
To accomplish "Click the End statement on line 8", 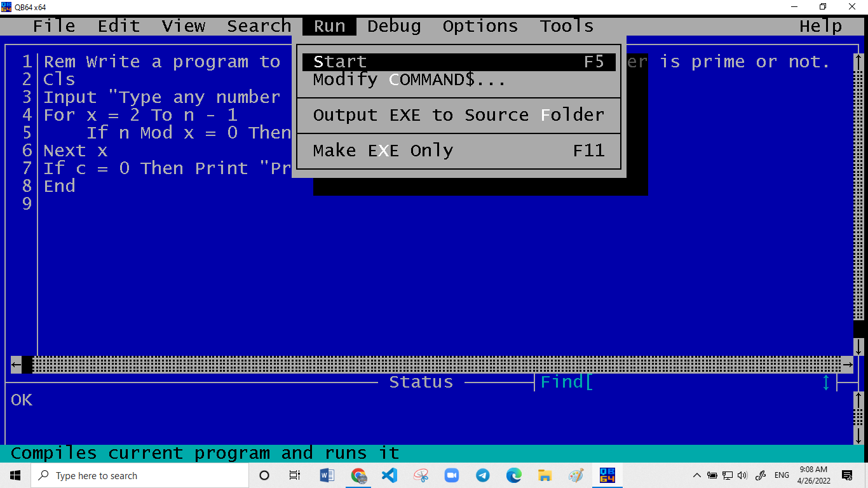I will (x=59, y=186).
